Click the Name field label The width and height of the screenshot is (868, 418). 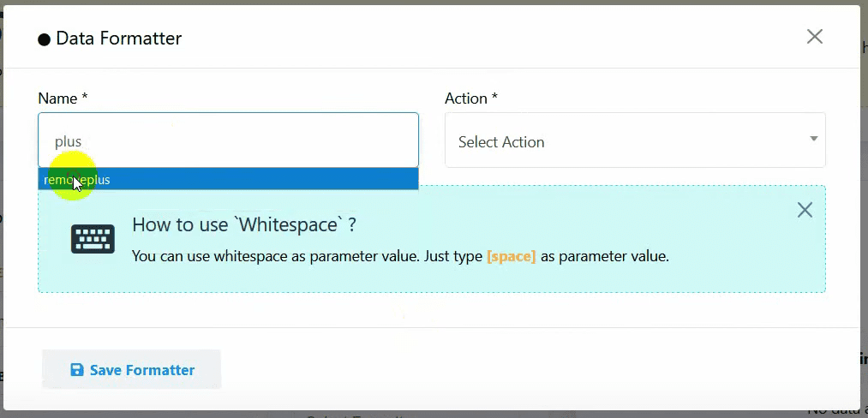63,99
